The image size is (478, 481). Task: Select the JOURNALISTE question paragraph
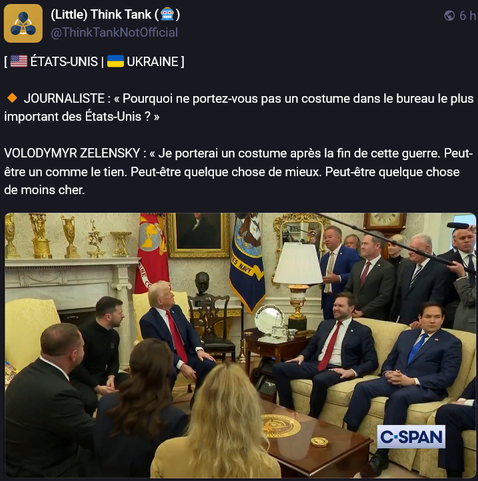[x=239, y=107]
